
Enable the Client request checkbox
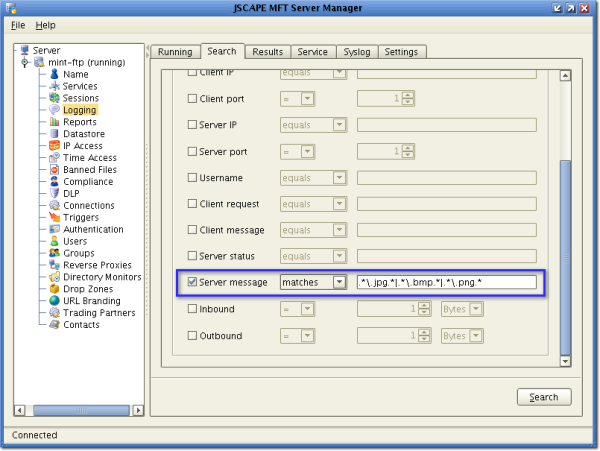[x=192, y=204]
